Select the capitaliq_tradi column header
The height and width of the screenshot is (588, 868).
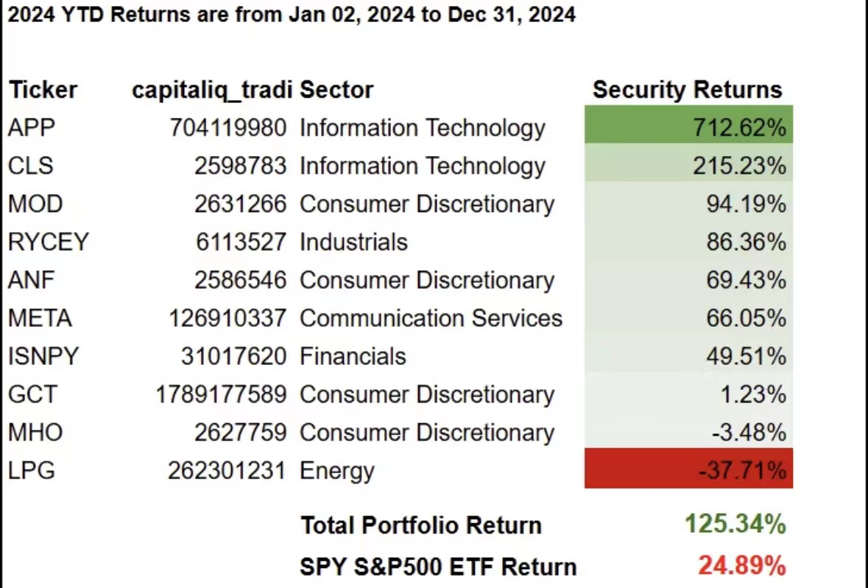(x=212, y=90)
